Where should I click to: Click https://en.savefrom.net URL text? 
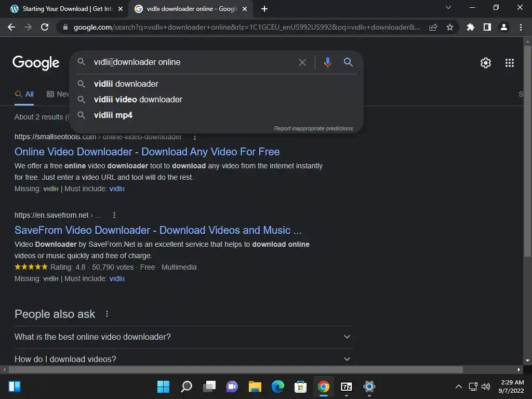point(51,215)
